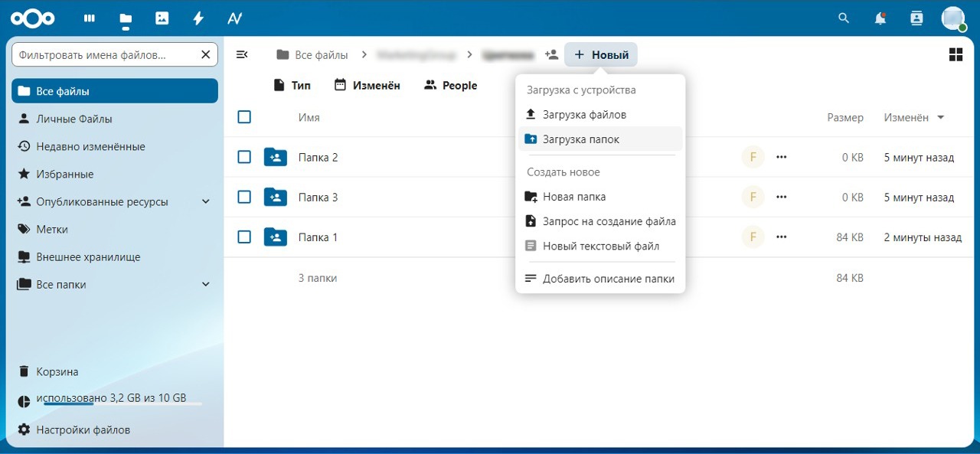Open the Photos app icon
The image size is (980, 454).
click(x=162, y=18)
